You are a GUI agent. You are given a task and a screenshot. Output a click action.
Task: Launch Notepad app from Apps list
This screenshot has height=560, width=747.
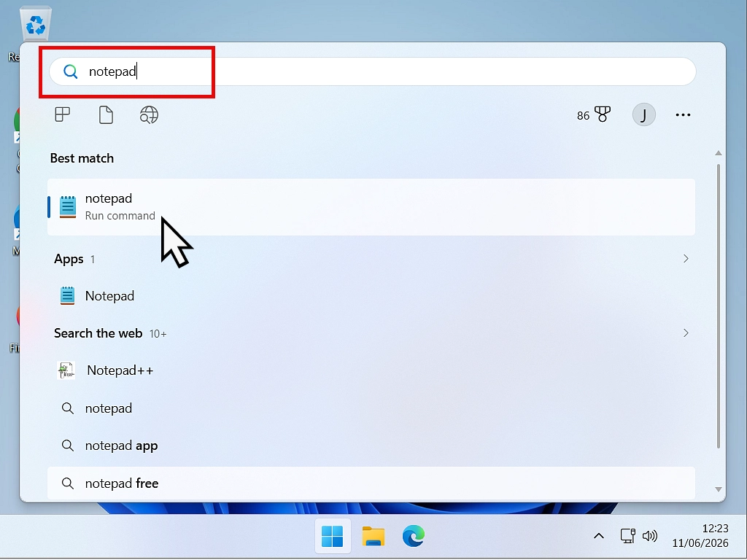[x=371, y=296]
